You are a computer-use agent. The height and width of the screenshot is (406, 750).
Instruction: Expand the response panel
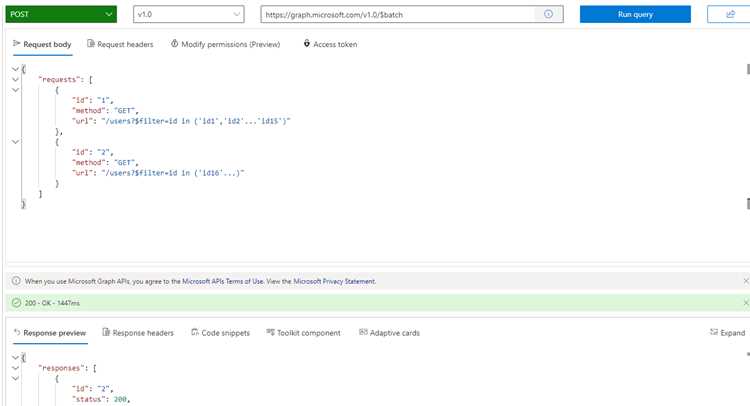click(x=728, y=333)
